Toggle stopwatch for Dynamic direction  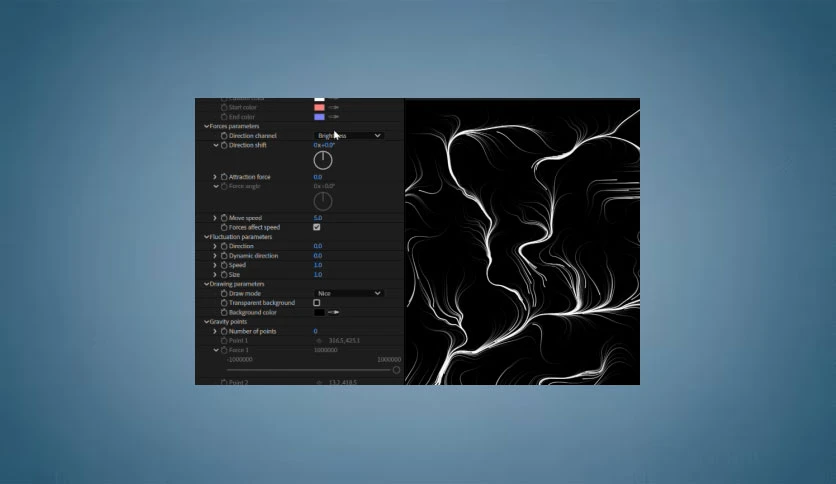point(224,256)
